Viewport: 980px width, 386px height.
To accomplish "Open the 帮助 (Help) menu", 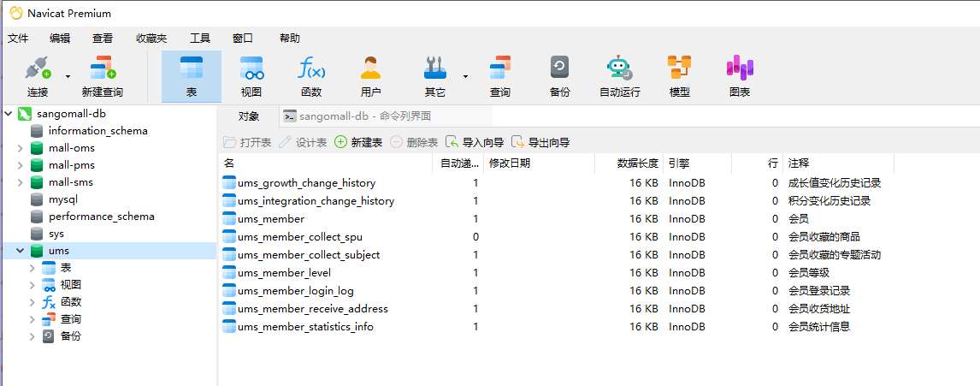I will pos(290,39).
